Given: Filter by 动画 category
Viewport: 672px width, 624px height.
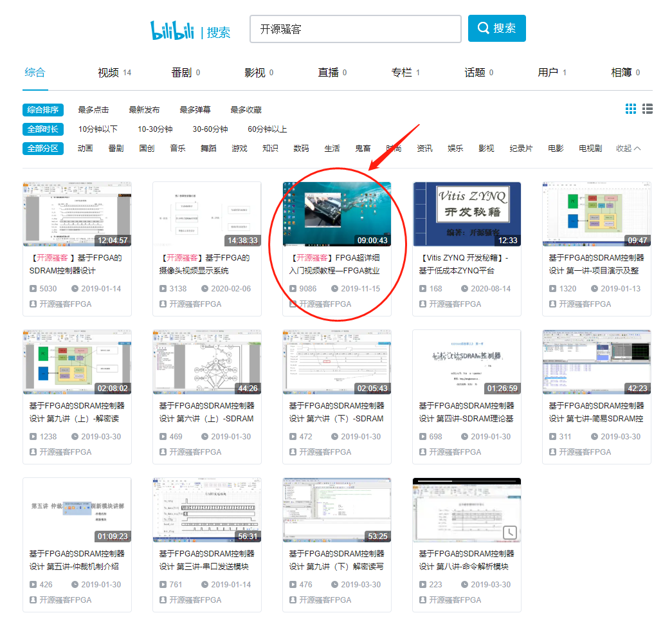Looking at the screenshot, I should click(x=86, y=149).
